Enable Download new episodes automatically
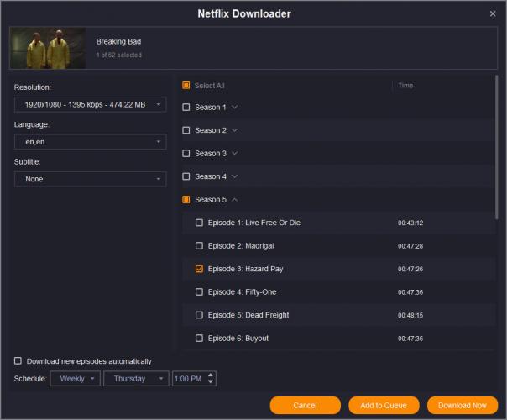Image resolution: width=507 pixels, height=420 pixels. [x=18, y=361]
